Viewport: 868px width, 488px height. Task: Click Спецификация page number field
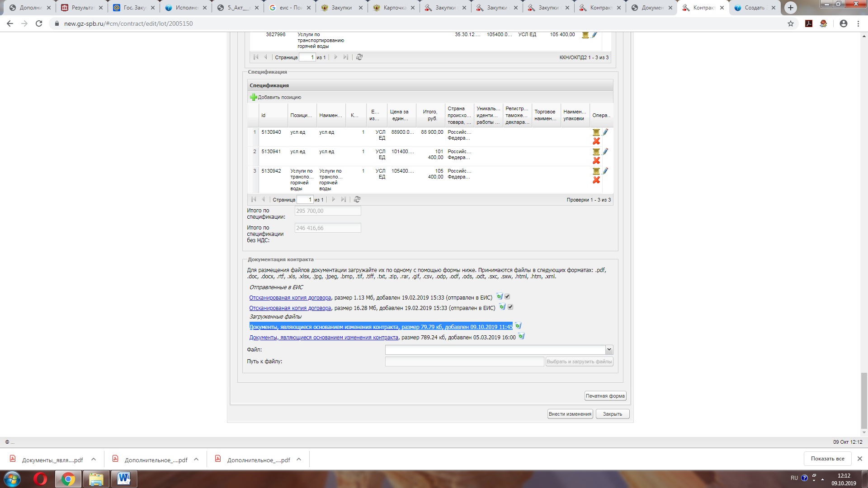click(x=305, y=200)
